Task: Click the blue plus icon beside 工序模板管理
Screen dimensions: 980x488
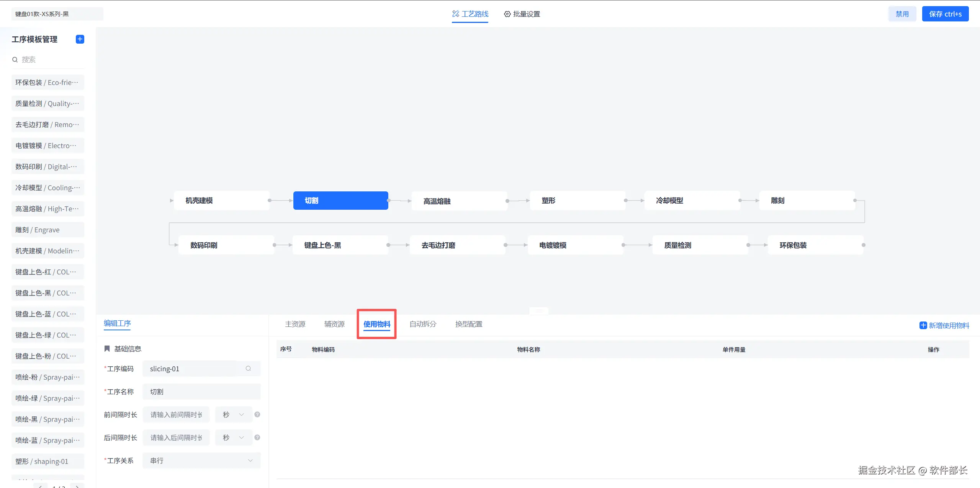Action: click(80, 39)
